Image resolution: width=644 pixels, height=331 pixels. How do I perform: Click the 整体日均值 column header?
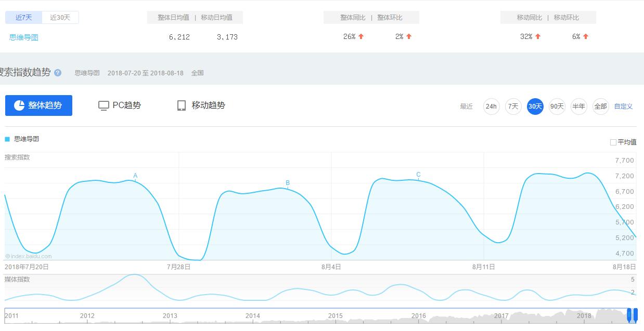[x=174, y=18]
